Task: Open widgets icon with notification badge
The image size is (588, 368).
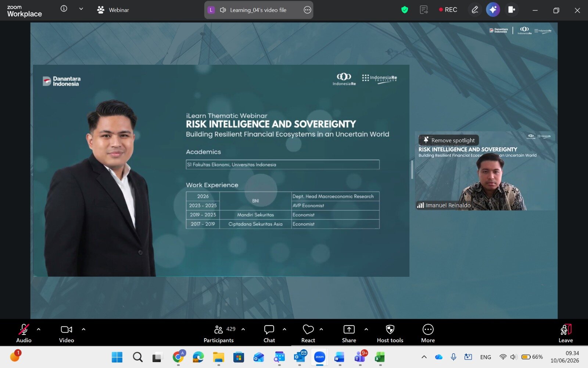Action: pos(15,356)
